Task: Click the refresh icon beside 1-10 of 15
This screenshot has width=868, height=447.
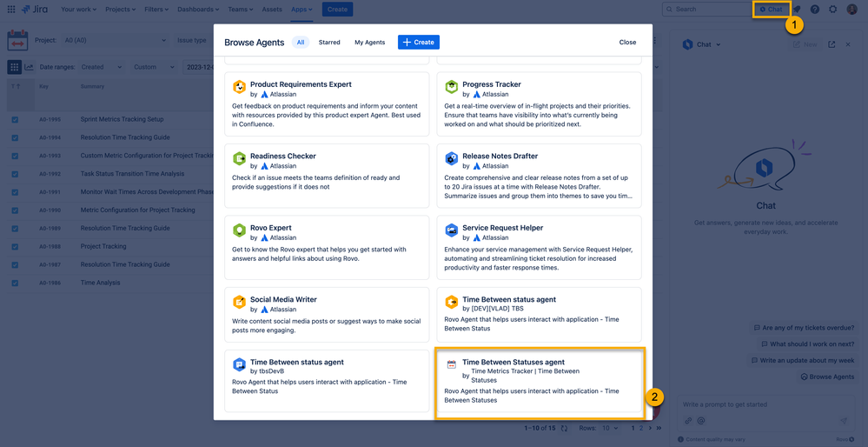Action: [564, 428]
